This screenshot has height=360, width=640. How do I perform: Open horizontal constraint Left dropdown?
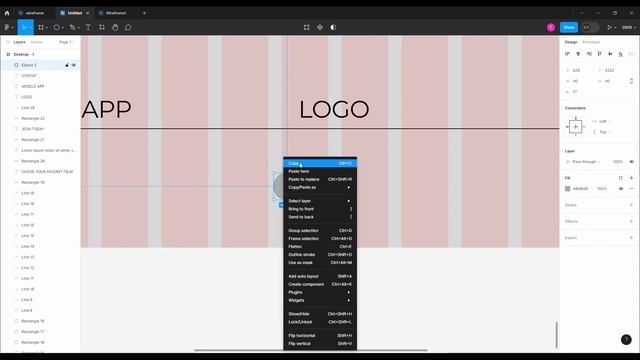point(604,121)
